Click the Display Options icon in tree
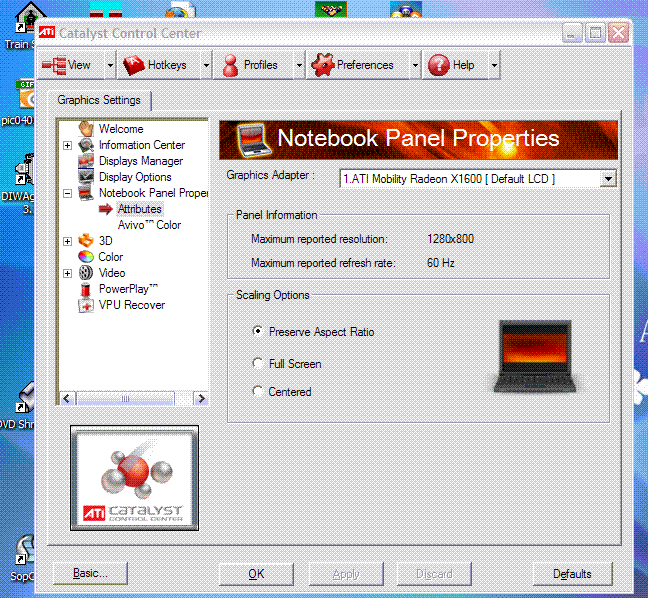648x598 pixels. (86, 177)
